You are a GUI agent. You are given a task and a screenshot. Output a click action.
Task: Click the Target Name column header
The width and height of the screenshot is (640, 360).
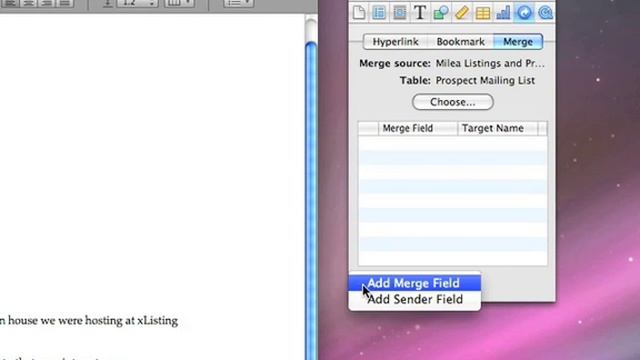tap(498, 128)
